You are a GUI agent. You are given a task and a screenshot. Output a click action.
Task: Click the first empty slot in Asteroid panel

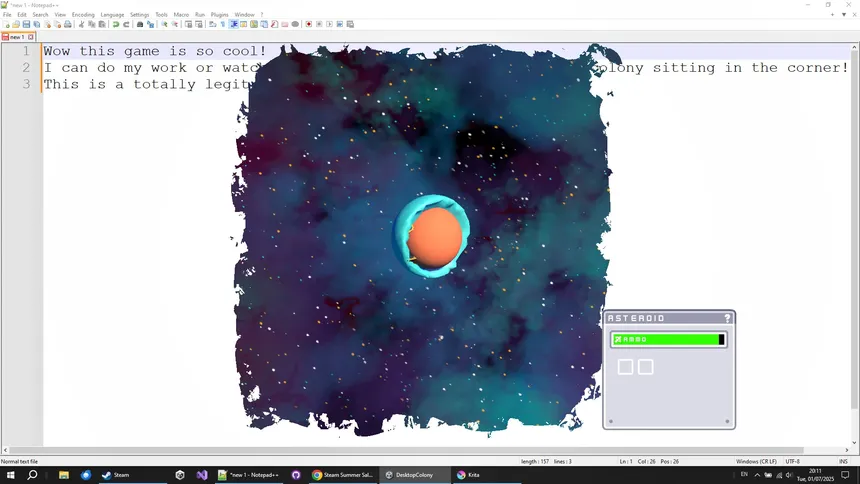[x=625, y=367]
